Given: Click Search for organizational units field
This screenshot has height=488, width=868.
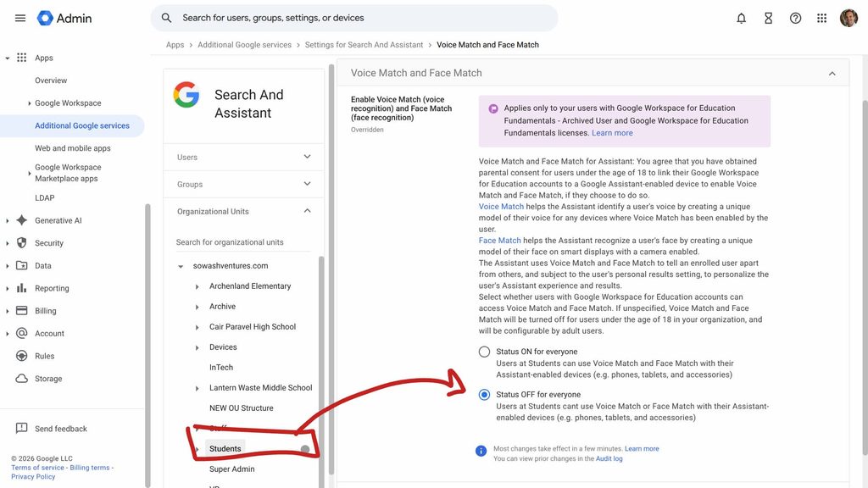Looking at the screenshot, I should point(243,242).
